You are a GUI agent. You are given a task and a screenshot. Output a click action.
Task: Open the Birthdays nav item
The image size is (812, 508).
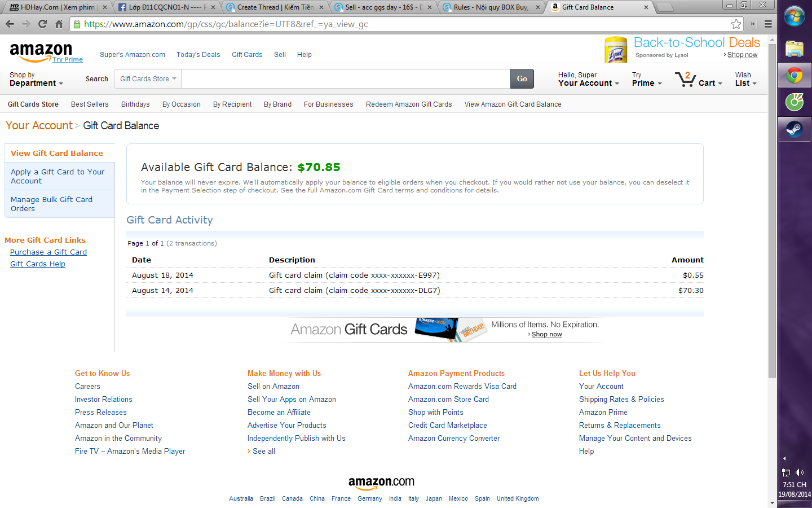click(135, 104)
